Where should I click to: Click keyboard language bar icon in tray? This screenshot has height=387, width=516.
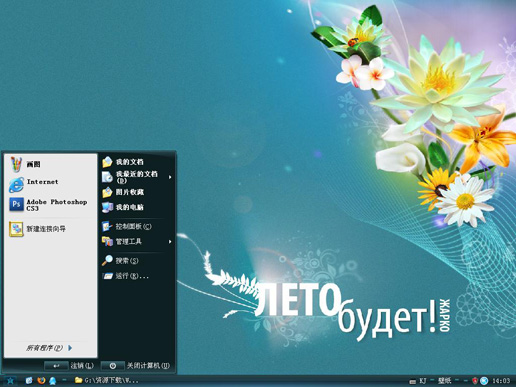413,381
